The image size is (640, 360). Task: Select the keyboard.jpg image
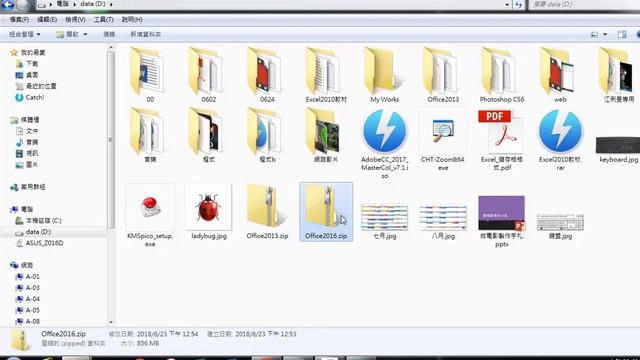tap(618, 149)
